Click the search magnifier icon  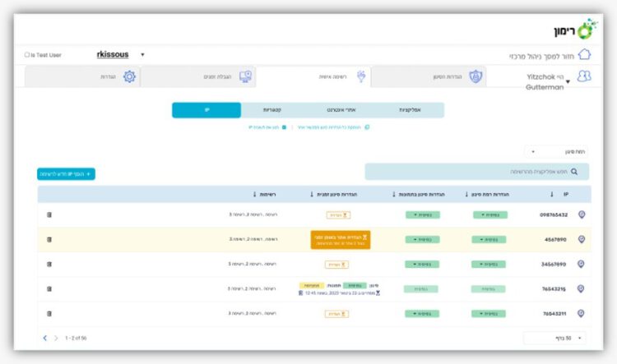tap(574, 172)
